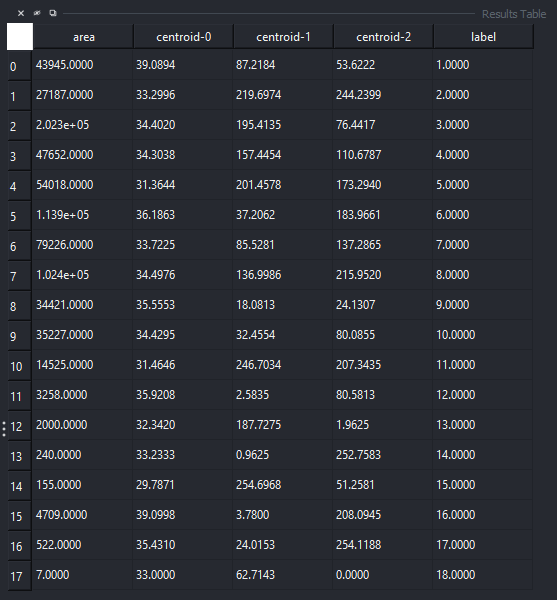Click label cell 15.0000
557x600 pixels.
coord(483,485)
